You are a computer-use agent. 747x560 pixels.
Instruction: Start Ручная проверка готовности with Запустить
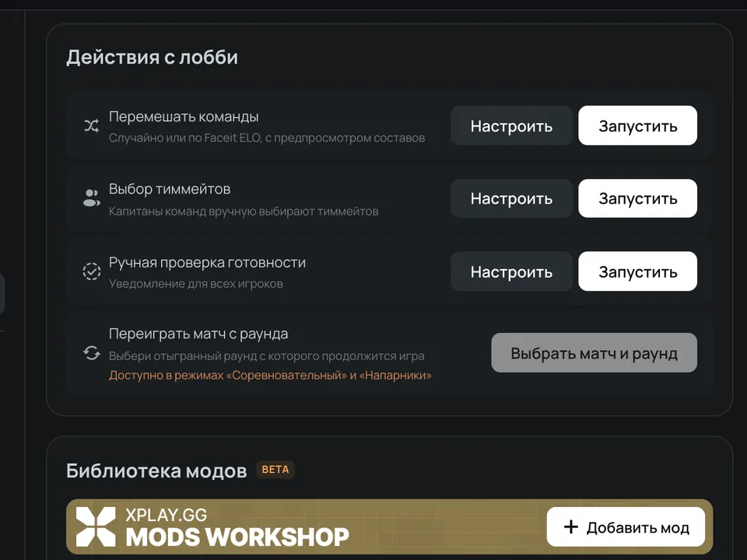(637, 271)
